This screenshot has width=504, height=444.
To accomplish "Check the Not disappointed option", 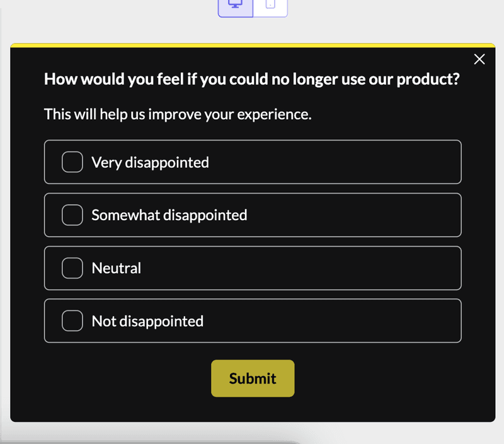I will pyautogui.click(x=72, y=320).
